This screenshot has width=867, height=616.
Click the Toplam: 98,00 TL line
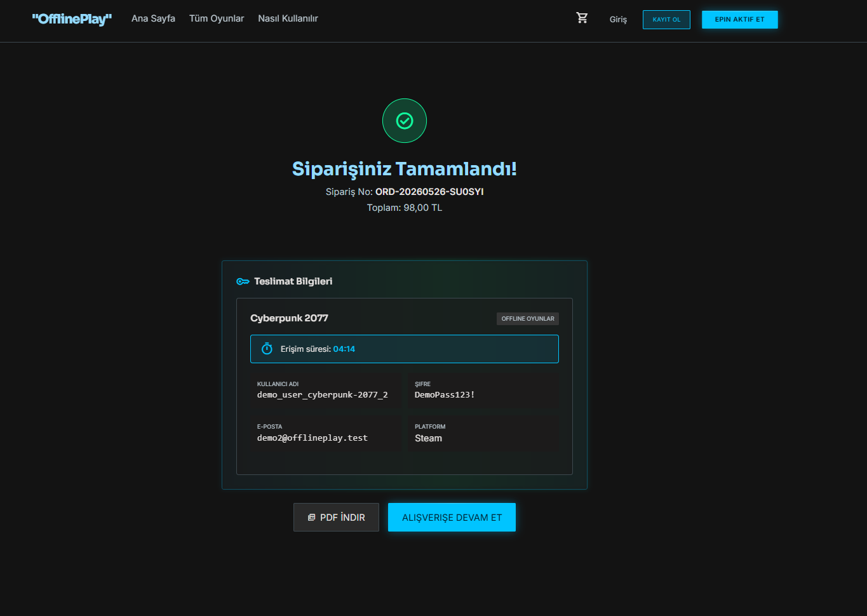pos(405,208)
